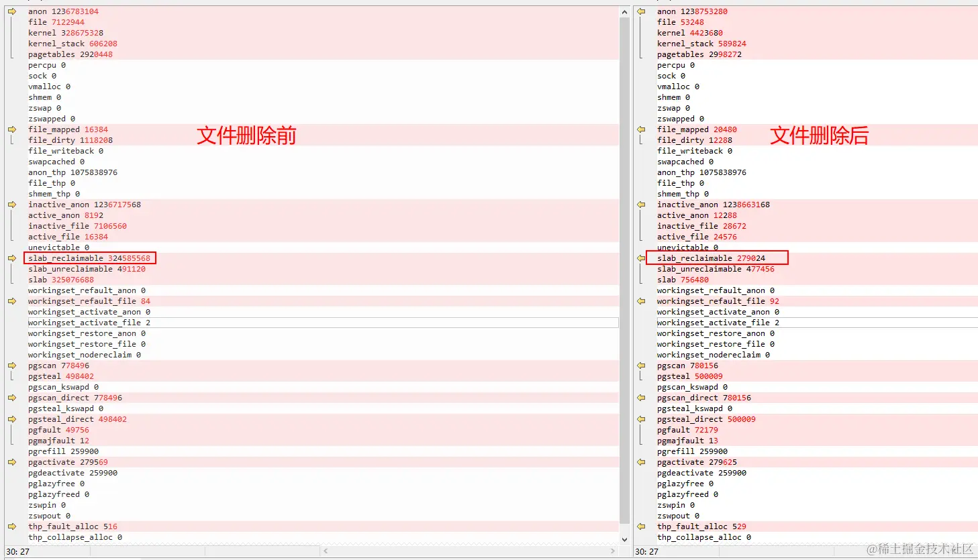Select left line 'pgmajfault 12'
The width and height of the screenshot is (978, 560).
(x=58, y=441)
